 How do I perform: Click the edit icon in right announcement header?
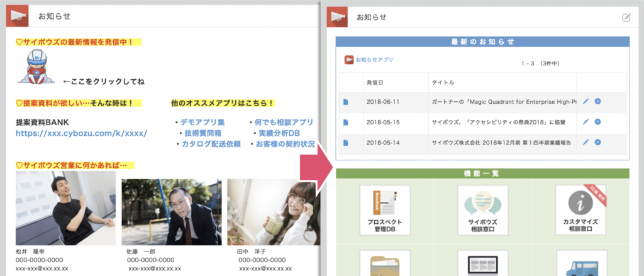[x=626, y=17]
